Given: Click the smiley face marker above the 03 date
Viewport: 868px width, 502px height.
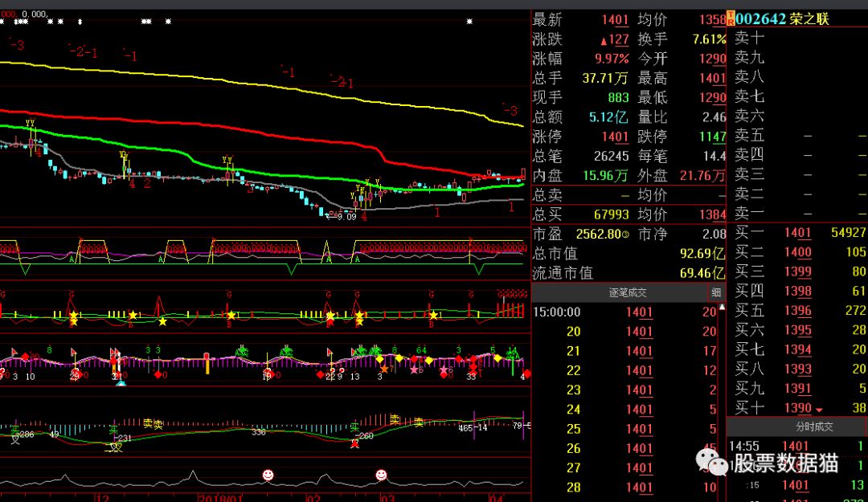Looking at the screenshot, I should coord(381,475).
